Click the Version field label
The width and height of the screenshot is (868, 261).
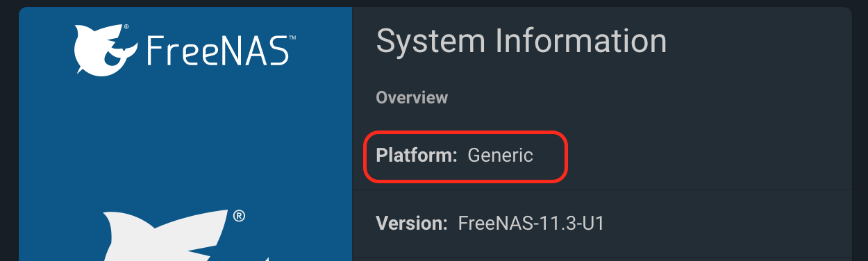[412, 224]
